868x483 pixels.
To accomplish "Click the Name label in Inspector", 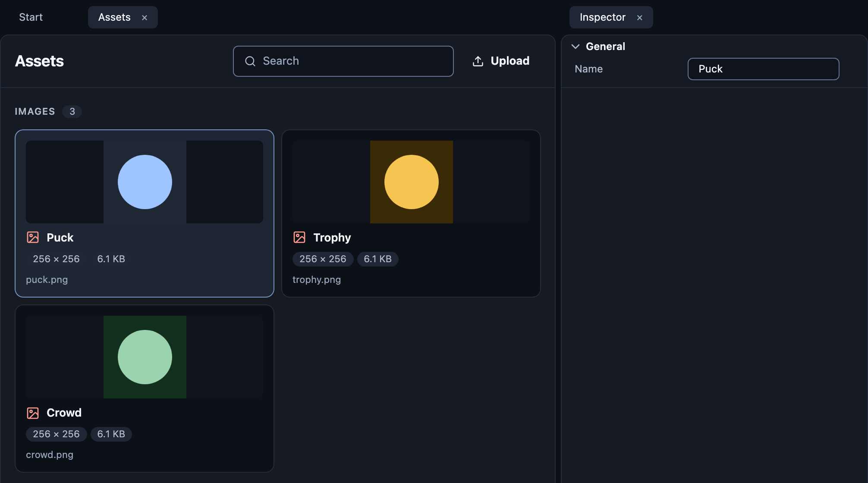I will pos(588,69).
